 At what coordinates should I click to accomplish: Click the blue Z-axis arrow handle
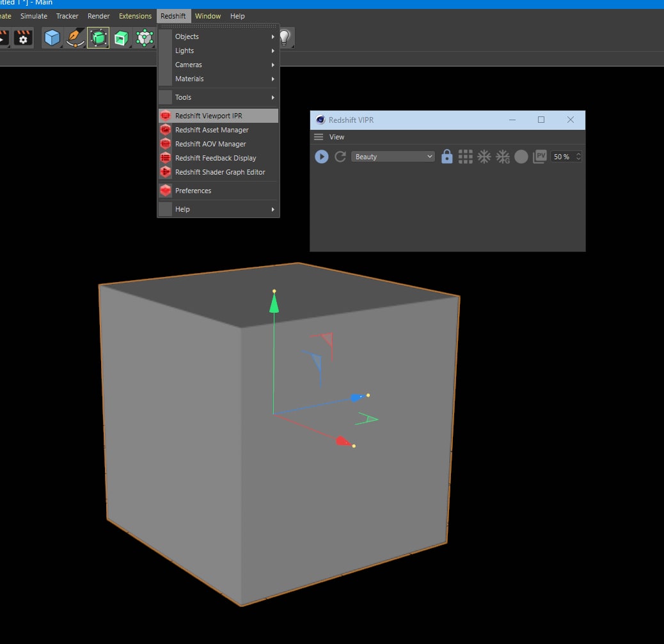[x=359, y=397]
